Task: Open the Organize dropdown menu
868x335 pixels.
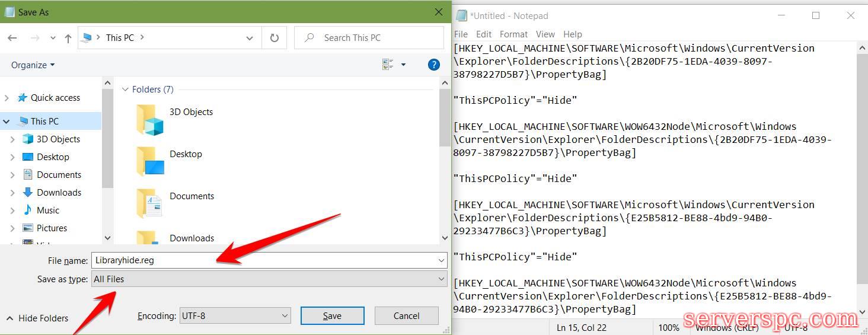Action: pos(33,65)
